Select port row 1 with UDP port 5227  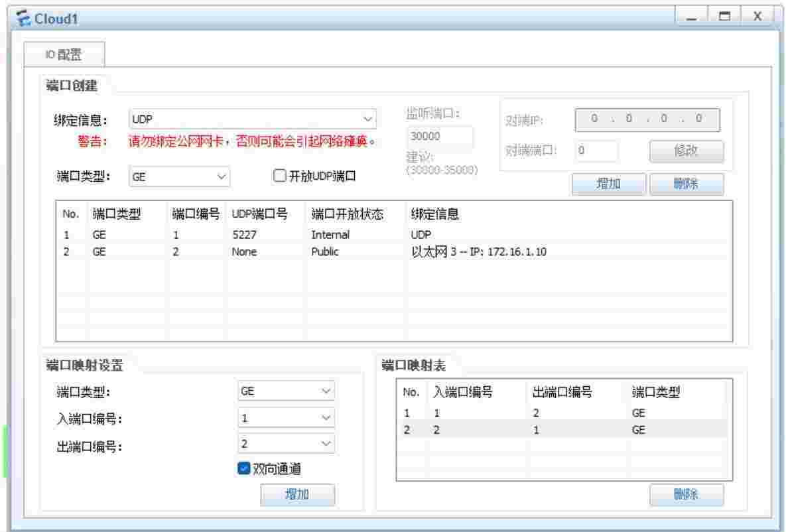point(265,235)
